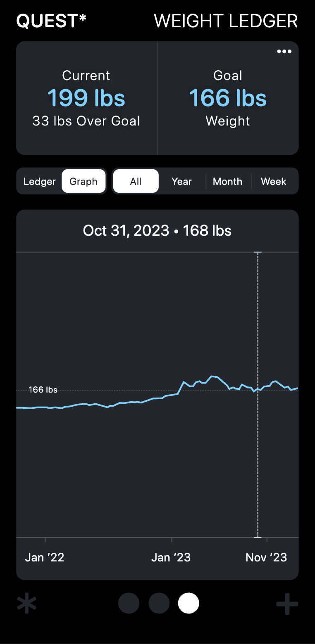315x644 pixels.
Task: Select the active third page dot
Action: click(x=189, y=604)
